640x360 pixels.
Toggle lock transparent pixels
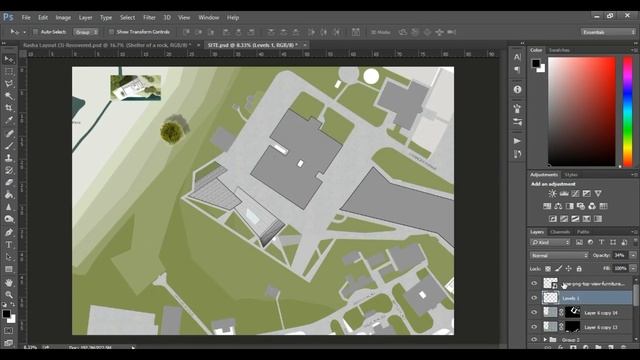pos(548,269)
